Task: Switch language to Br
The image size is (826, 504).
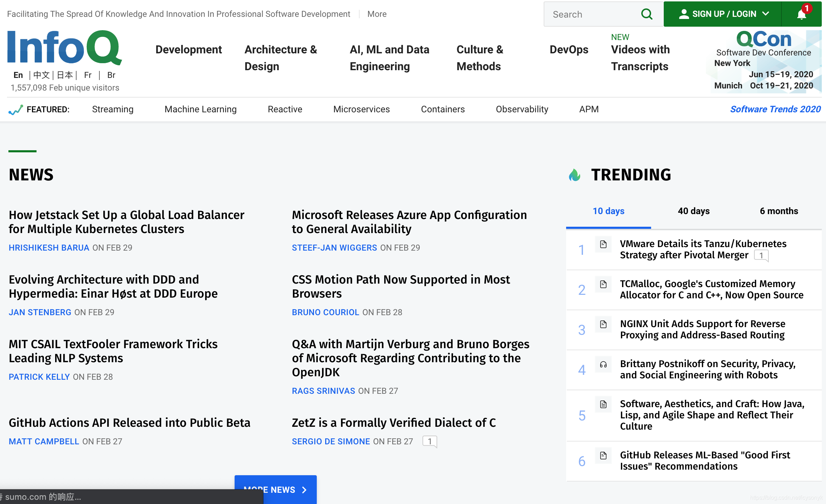Action: click(111, 75)
